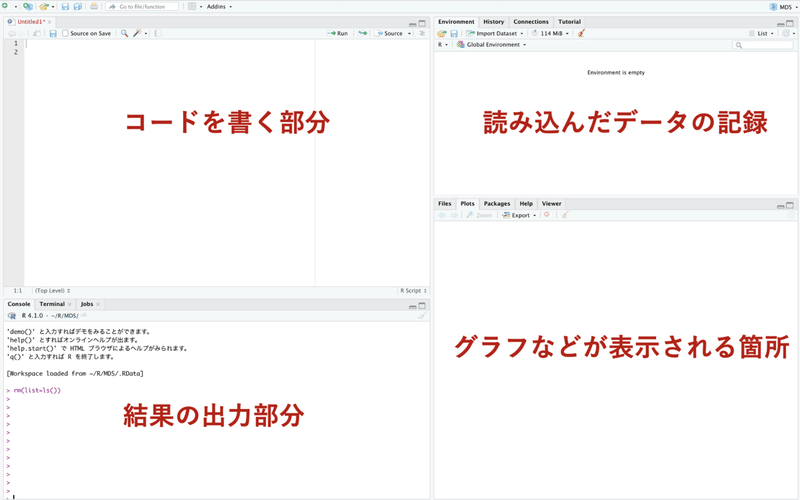The height and width of the screenshot is (500, 800).
Task: Clear environment objects with broom icon
Action: coord(581,34)
